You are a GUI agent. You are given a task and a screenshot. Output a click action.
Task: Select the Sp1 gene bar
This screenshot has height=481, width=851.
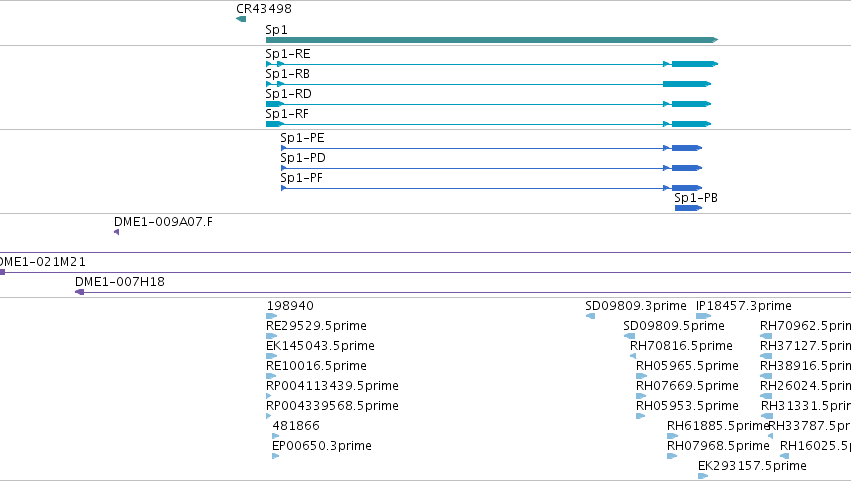492,40
